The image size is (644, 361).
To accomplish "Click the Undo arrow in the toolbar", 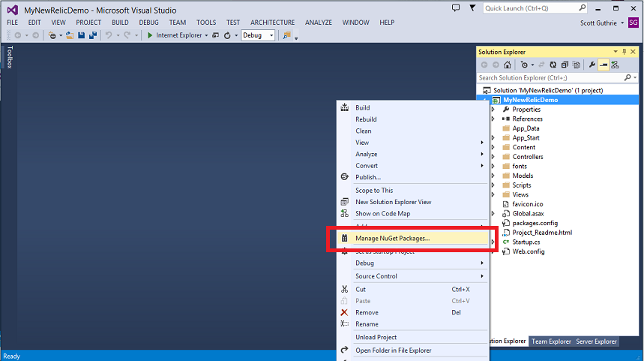I will (x=109, y=35).
